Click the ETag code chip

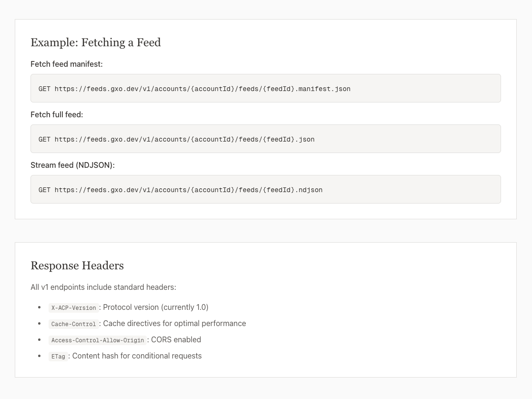[58, 357]
